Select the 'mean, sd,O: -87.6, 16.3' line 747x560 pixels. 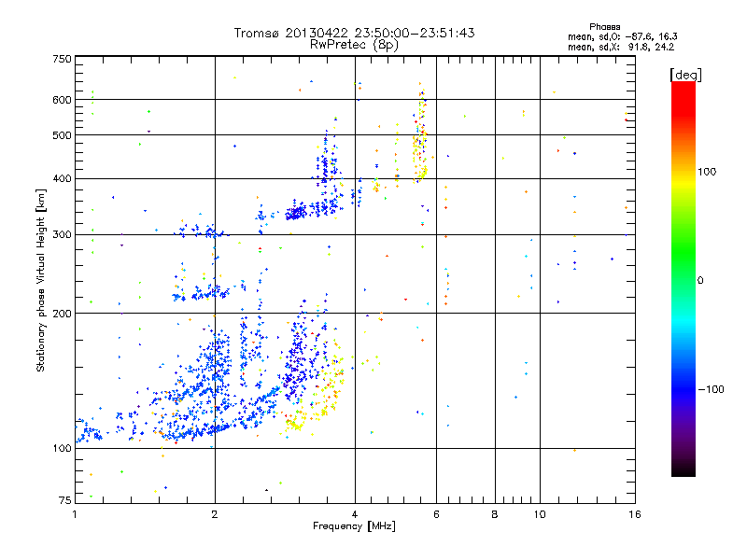click(x=623, y=36)
